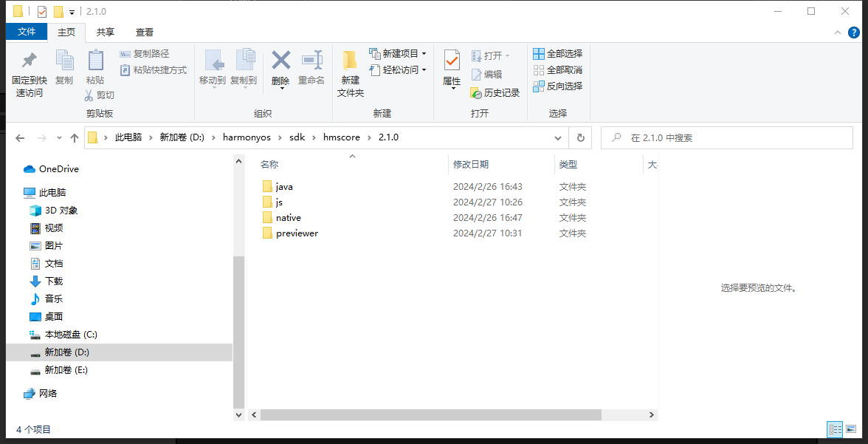
Task: Click Select all (全部选择)
Action: (x=557, y=54)
